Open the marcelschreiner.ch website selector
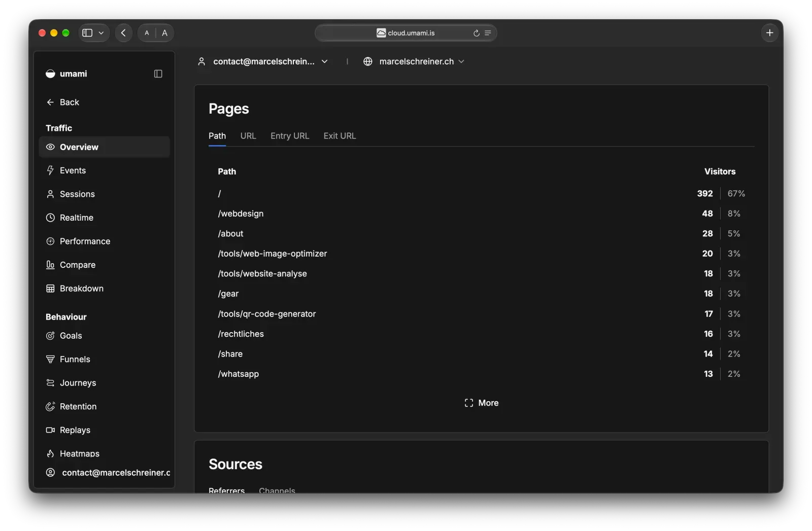Screen dimensions: 812x531 tap(414, 61)
